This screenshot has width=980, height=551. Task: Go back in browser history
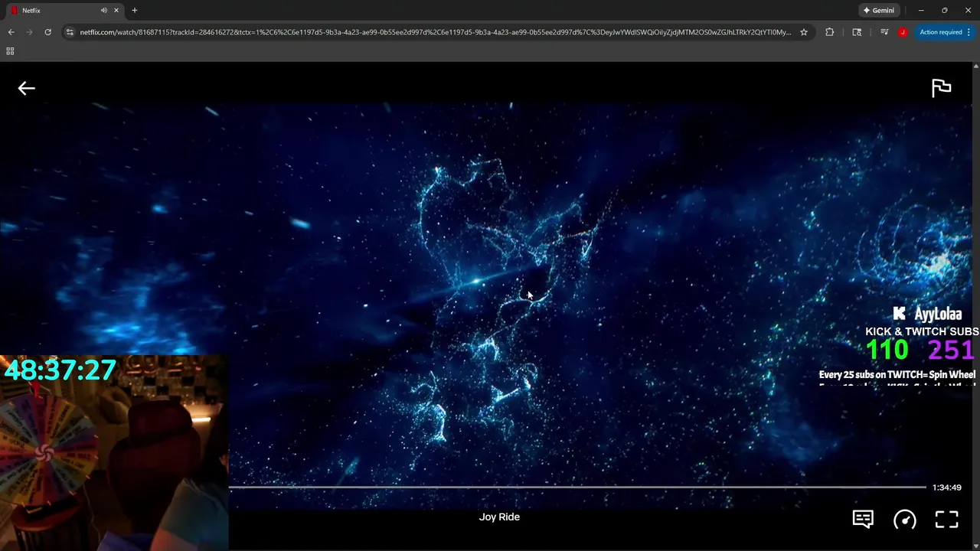(11, 32)
